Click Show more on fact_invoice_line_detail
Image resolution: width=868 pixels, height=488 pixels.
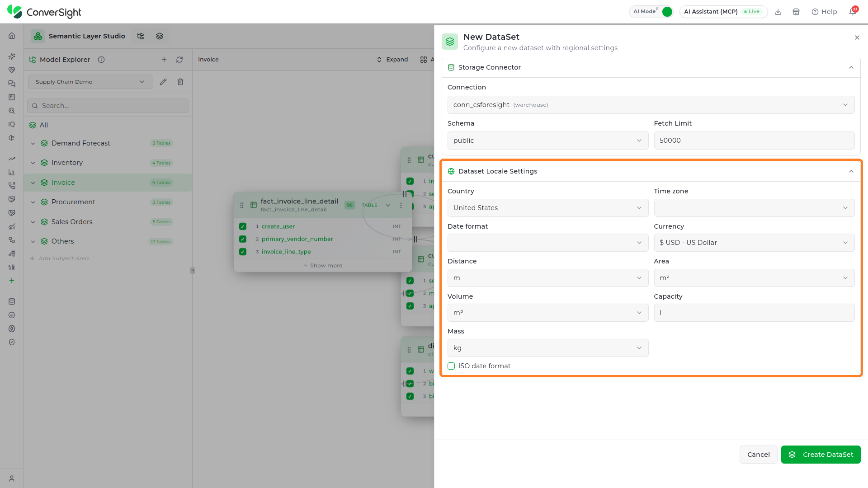point(323,266)
